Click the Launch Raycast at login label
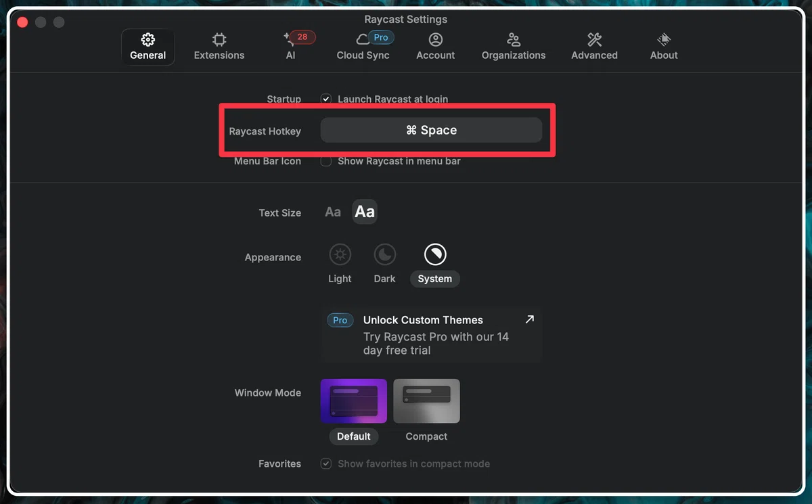This screenshot has width=812, height=504. pyautogui.click(x=392, y=99)
